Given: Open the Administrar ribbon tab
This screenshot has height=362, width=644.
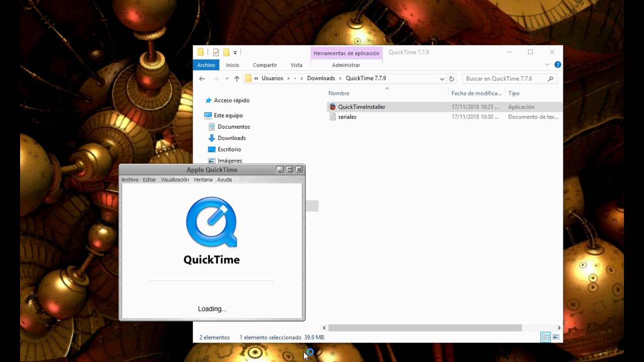Looking at the screenshot, I should tap(346, 65).
